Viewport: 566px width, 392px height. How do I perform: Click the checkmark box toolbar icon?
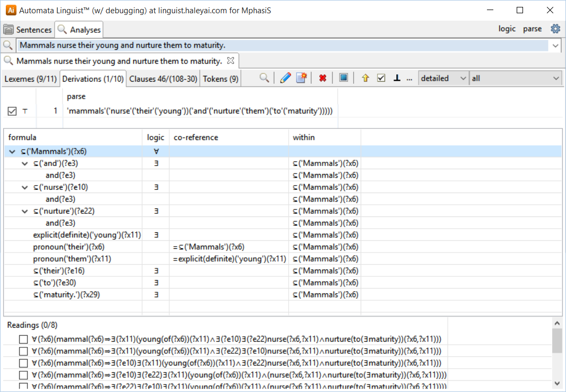[381, 78]
